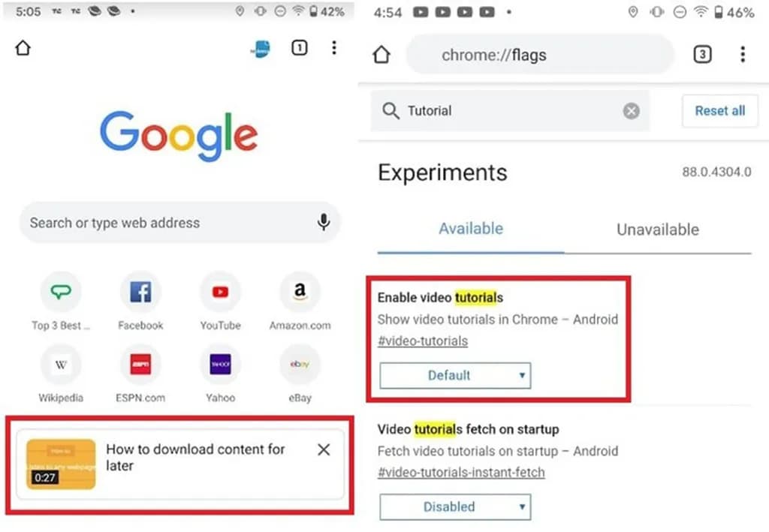Open the #video-tutorials link
This screenshot has height=532, width=769.
coord(423,341)
